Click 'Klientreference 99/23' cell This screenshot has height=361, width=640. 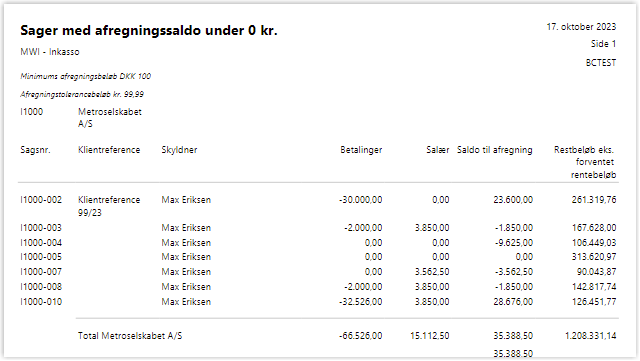109,206
